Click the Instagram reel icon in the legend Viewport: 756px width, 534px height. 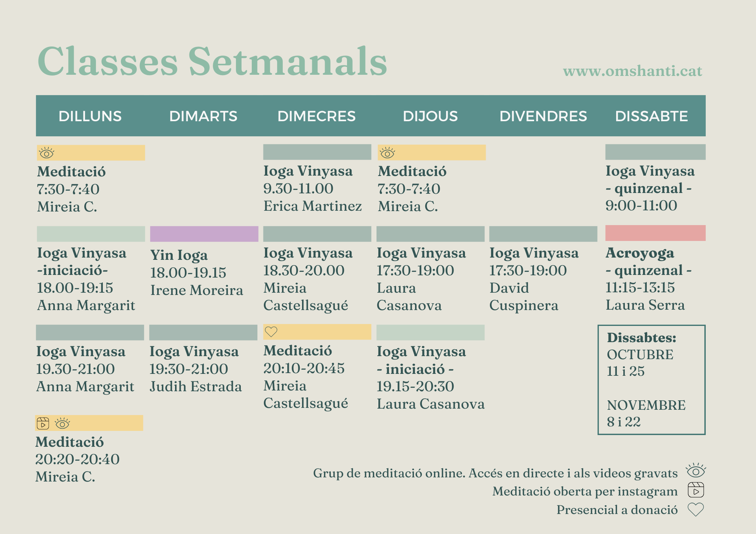(x=696, y=490)
